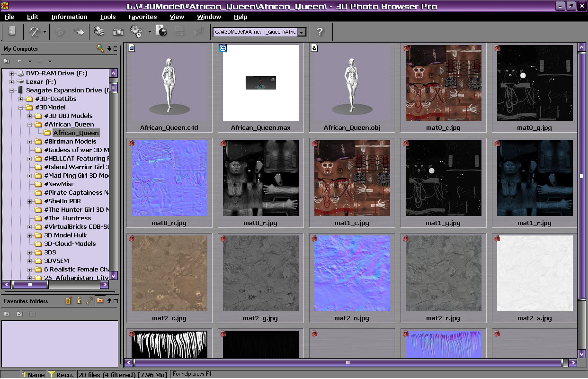The width and height of the screenshot is (588, 379).
Task: Open the folder path combo box dropdown
Action: point(302,32)
